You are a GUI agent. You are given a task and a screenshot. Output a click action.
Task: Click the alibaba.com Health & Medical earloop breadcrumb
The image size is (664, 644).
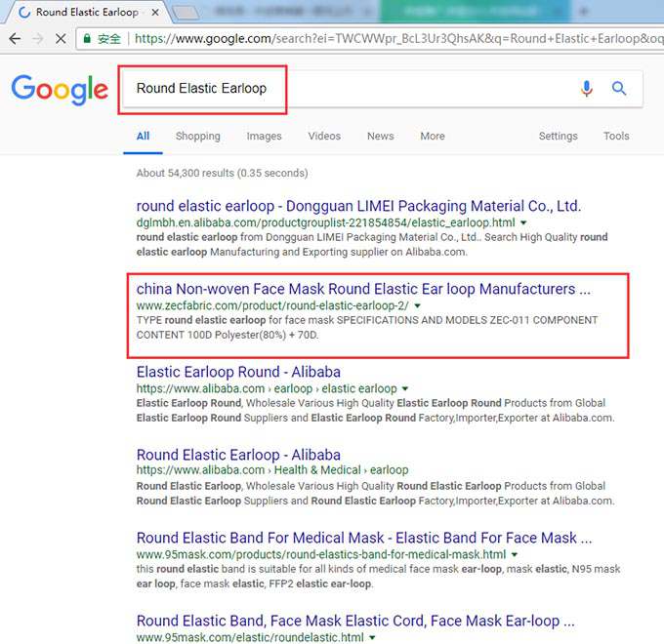[272, 470]
